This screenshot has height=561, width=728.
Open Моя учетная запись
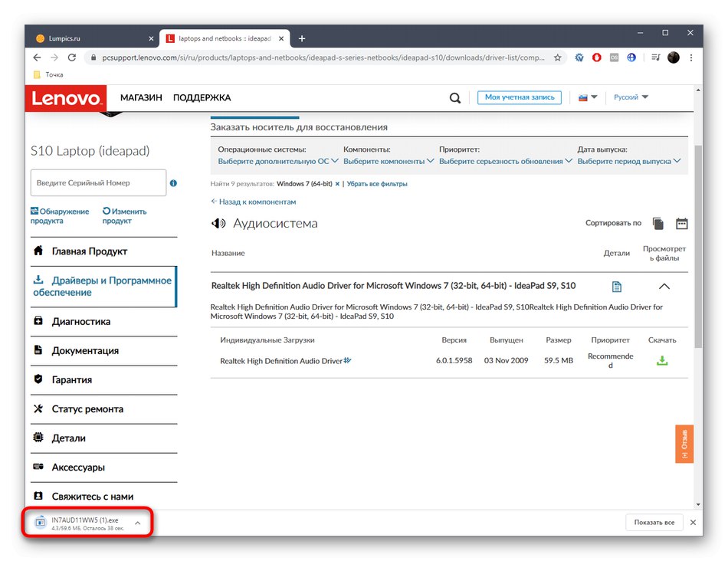pos(519,97)
